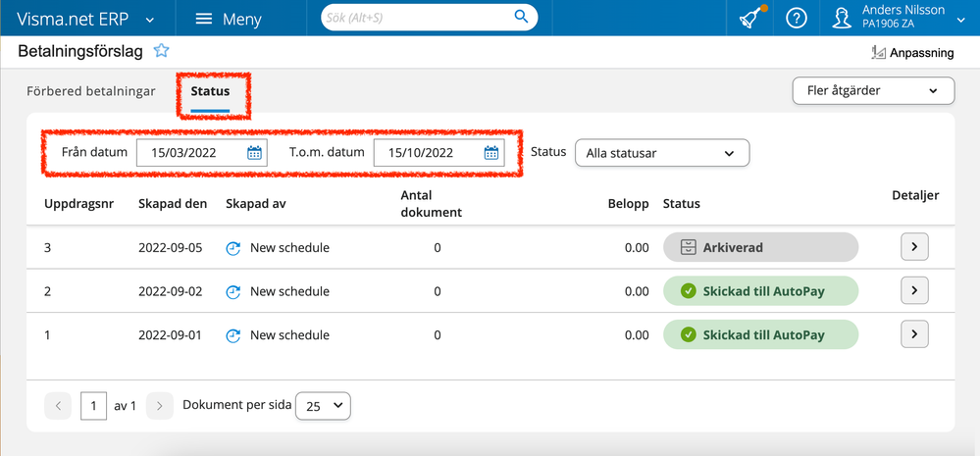Open the Alla statusar filter dropdown
Screen dimensions: 980x456
click(x=661, y=153)
